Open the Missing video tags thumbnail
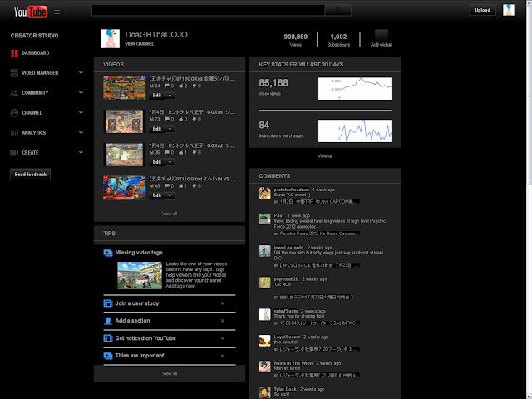The width and height of the screenshot is (532, 399). tap(140, 275)
